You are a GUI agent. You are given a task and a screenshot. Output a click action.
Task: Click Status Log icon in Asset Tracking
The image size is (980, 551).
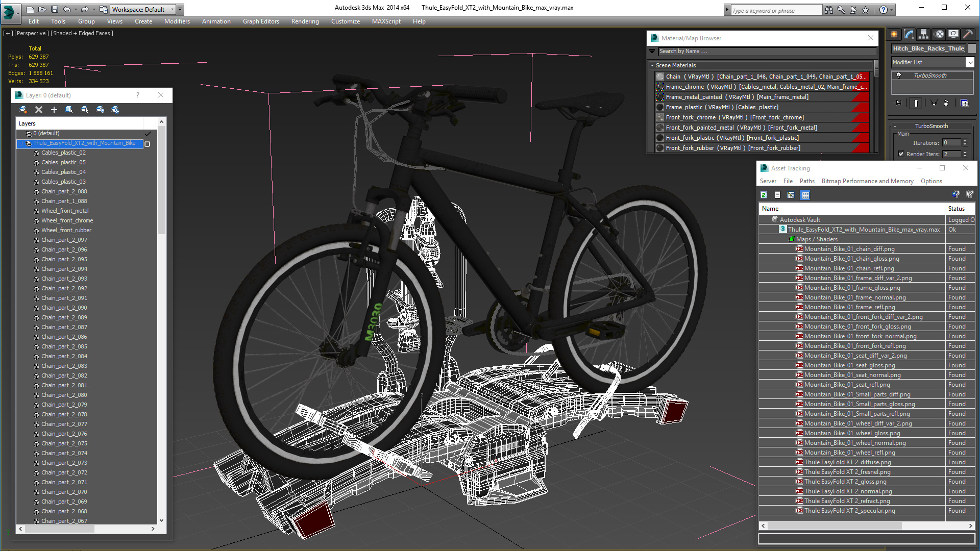click(777, 195)
